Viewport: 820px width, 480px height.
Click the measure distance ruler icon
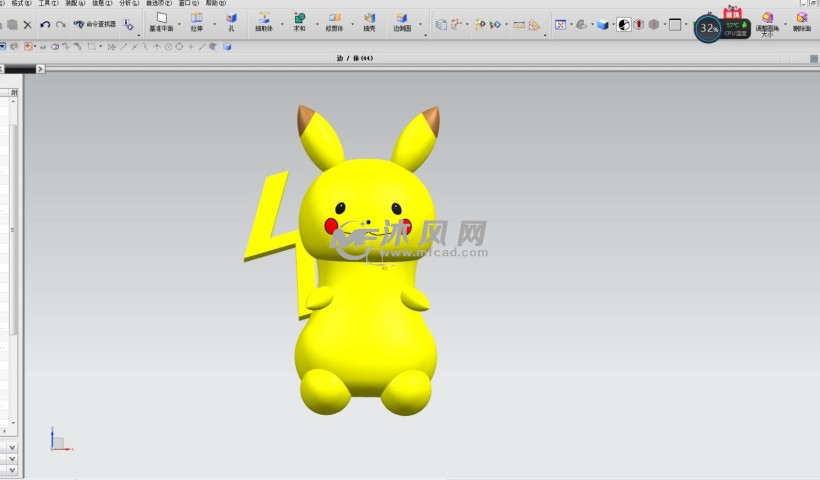coord(519,25)
